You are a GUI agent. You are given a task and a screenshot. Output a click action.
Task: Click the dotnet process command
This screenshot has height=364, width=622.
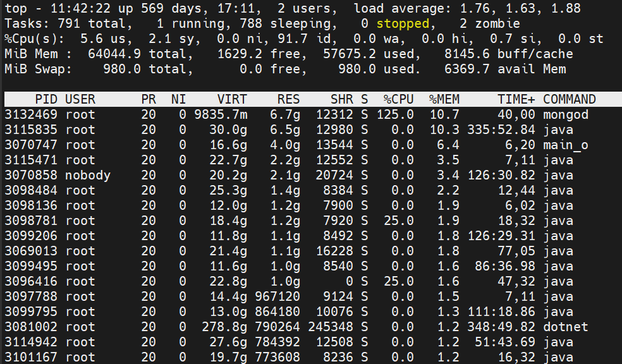[566, 327]
